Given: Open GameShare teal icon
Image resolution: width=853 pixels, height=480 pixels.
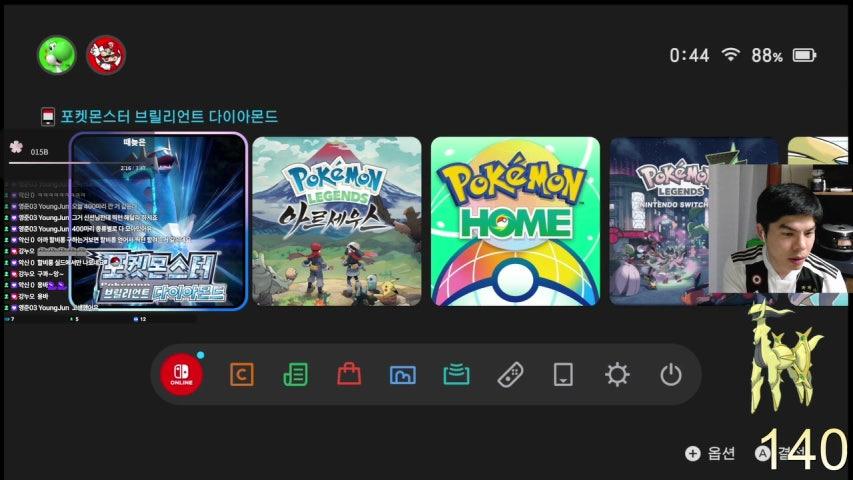Looking at the screenshot, I should pyautogui.click(x=456, y=374).
